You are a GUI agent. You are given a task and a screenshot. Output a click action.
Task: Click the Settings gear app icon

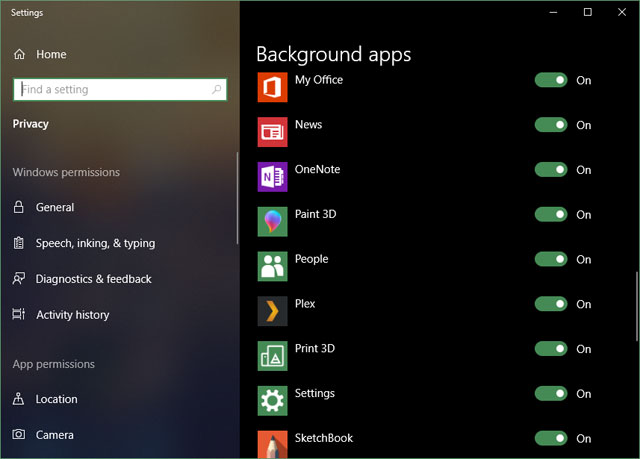[x=273, y=401]
